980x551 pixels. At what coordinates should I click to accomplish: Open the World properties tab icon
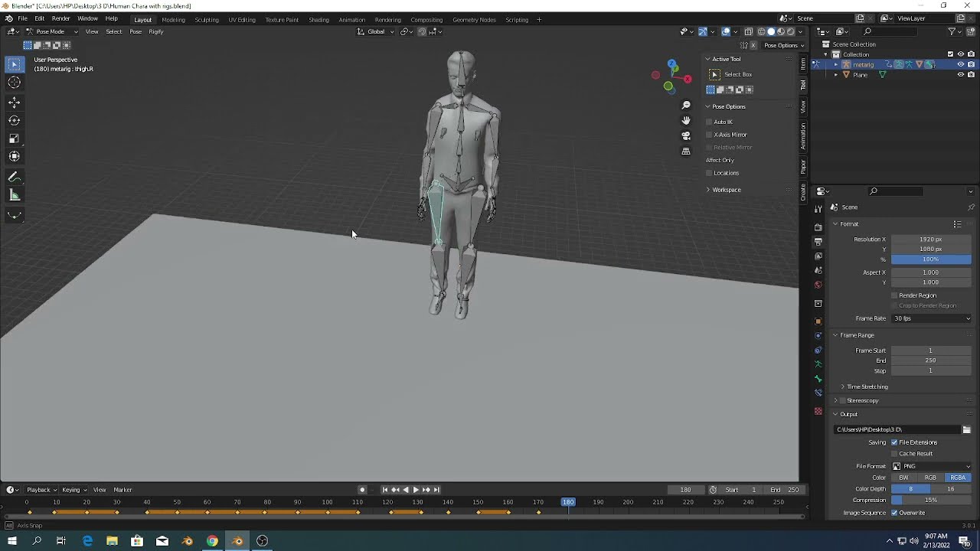(x=818, y=285)
